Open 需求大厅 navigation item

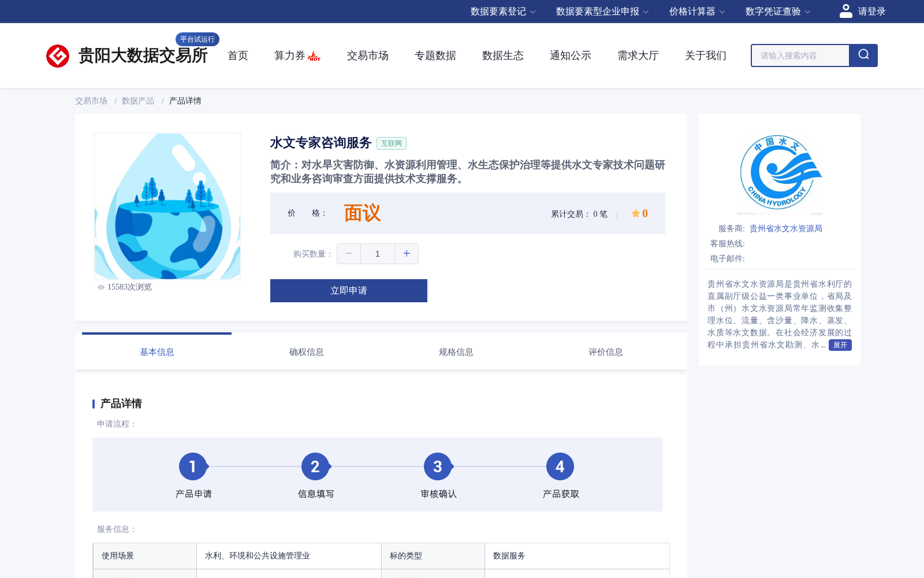point(638,55)
